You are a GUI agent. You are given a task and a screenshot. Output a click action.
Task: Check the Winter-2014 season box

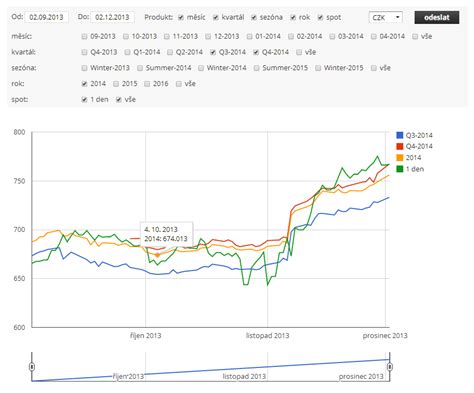pos(201,68)
